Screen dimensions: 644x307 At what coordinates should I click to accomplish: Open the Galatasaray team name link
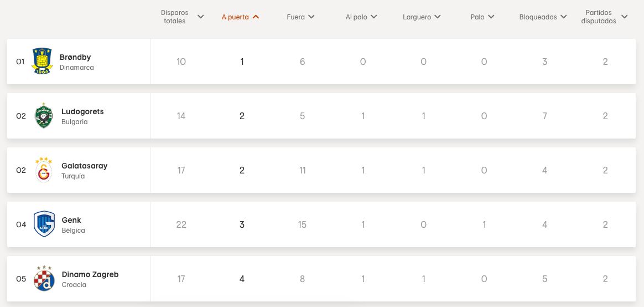coord(84,166)
